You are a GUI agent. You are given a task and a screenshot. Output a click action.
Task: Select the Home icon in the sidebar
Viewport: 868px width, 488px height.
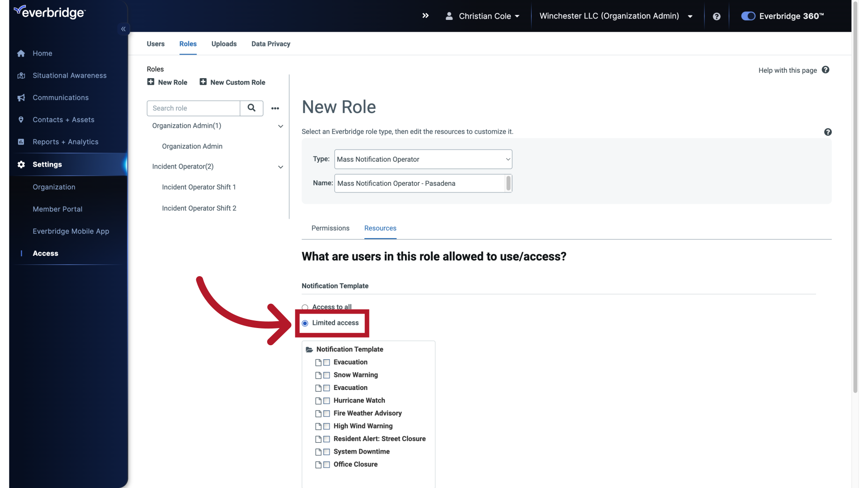point(21,53)
